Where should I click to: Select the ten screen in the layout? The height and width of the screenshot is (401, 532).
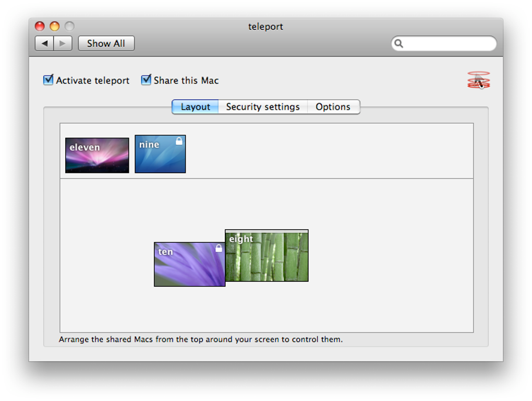click(189, 264)
